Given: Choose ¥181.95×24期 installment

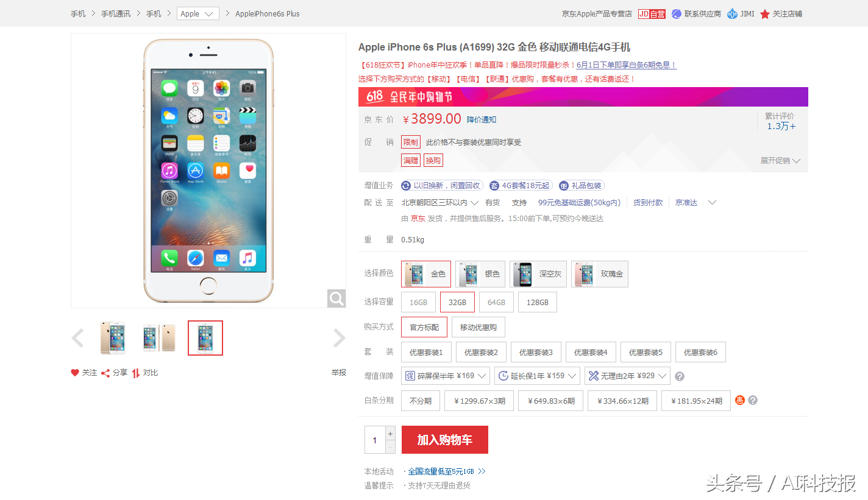Looking at the screenshot, I should pyautogui.click(x=696, y=401).
